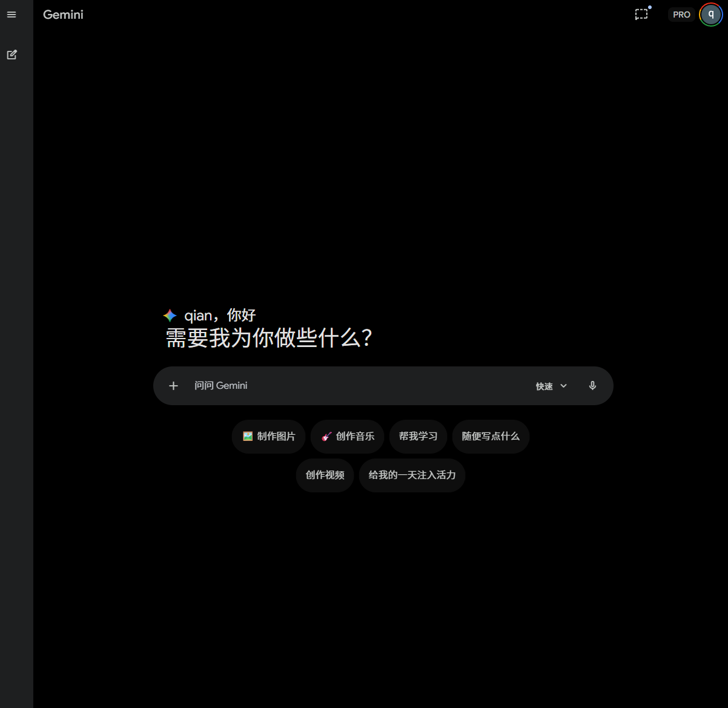
Task: Choose the '帮我学习' chip
Action: point(418,436)
